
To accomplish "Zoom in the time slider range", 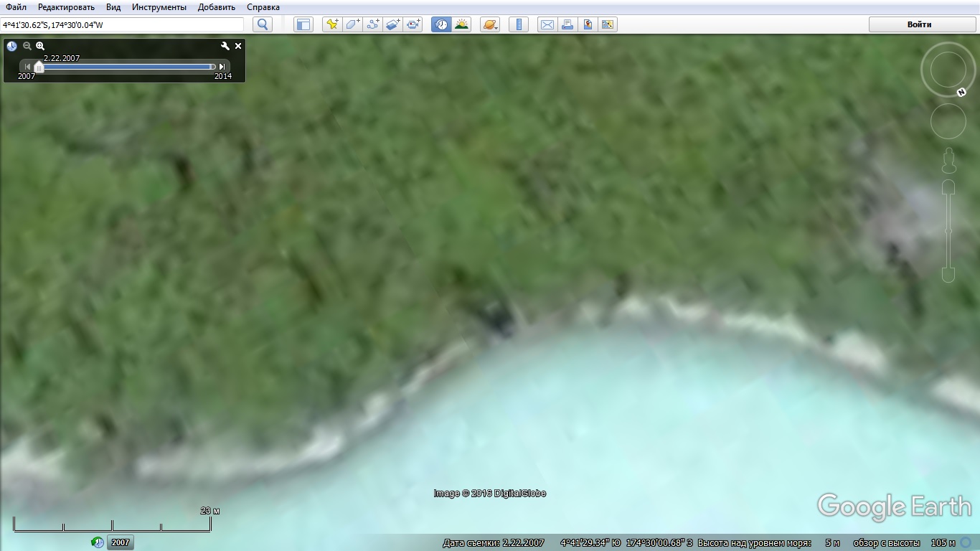I will click(x=40, y=46).
